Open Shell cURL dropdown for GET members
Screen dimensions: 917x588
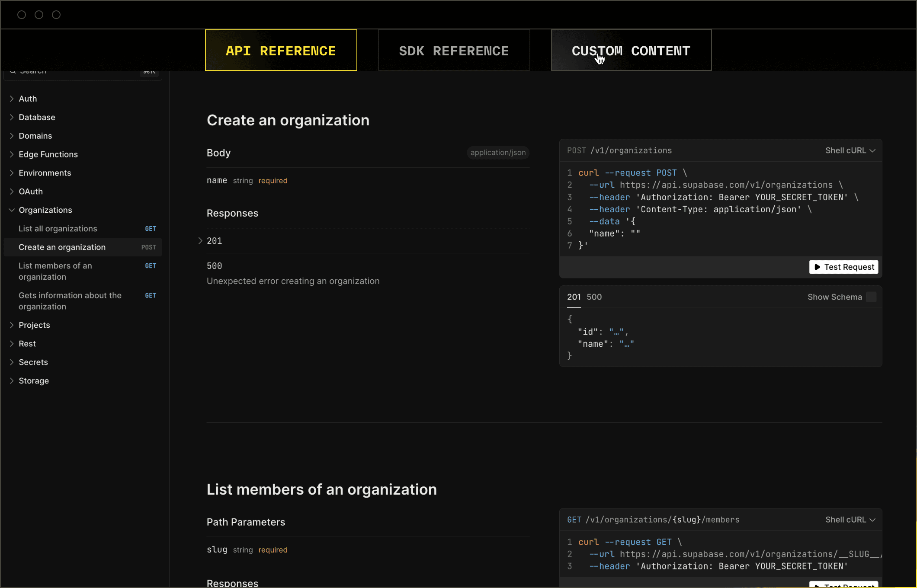click(850, 520)
